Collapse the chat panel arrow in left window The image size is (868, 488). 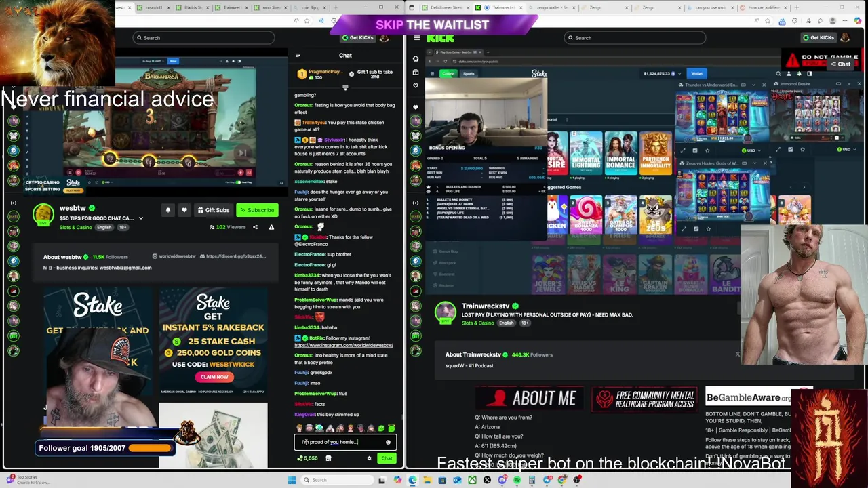click(x=298, y=56)
